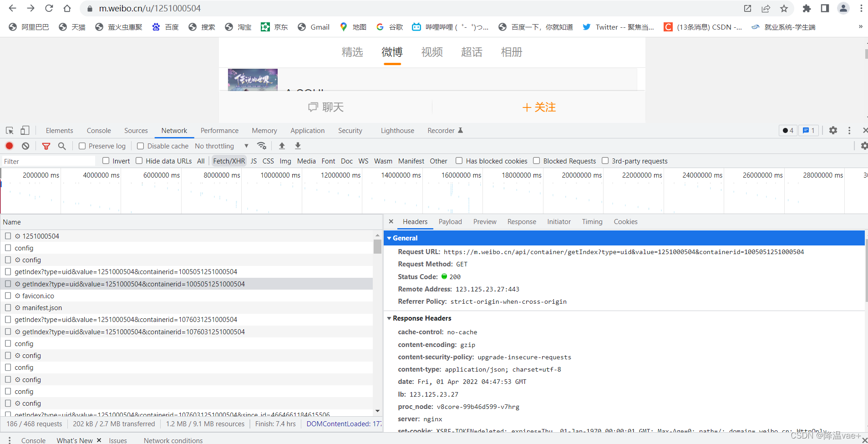Collapse the Response Headers section
Viewport: 868px width, 444px height.
click(389, 318)
